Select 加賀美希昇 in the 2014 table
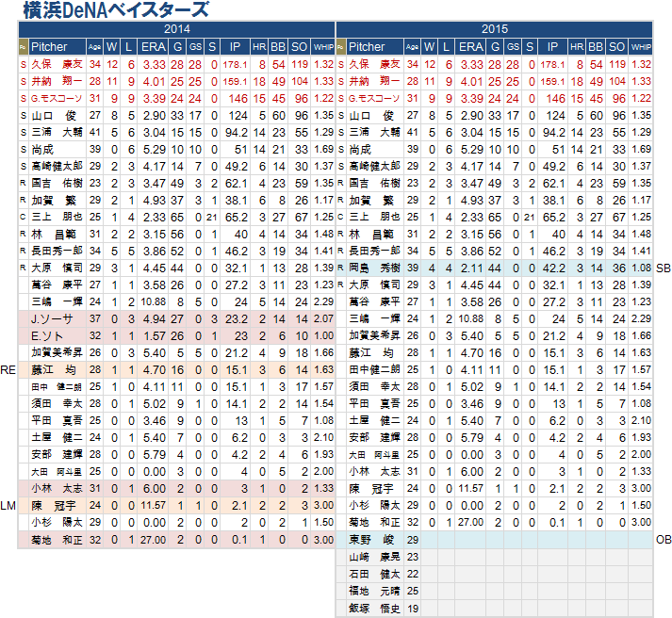 coord(57,353)
